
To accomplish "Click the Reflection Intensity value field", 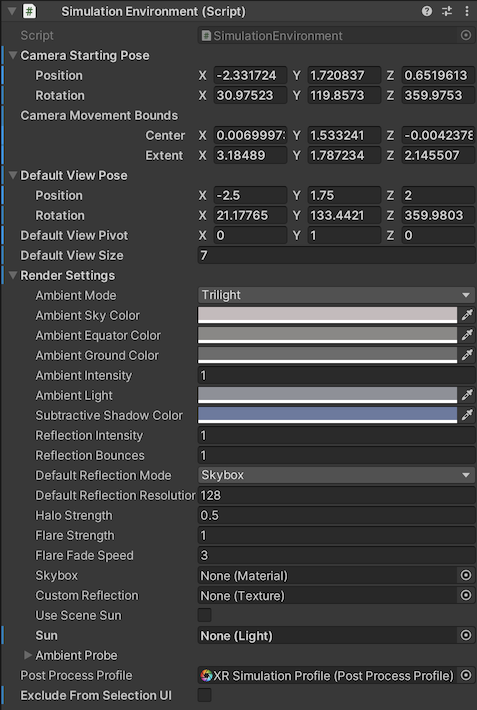I will tap(336, 435).
